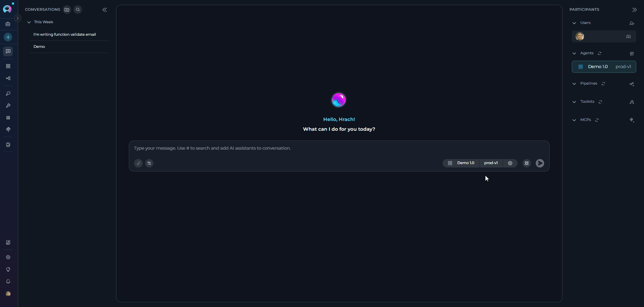Image resolution: width=644 pixels, height=307 pixels.
Task: Refresh the Agents list
Action: tap(599, 53)
